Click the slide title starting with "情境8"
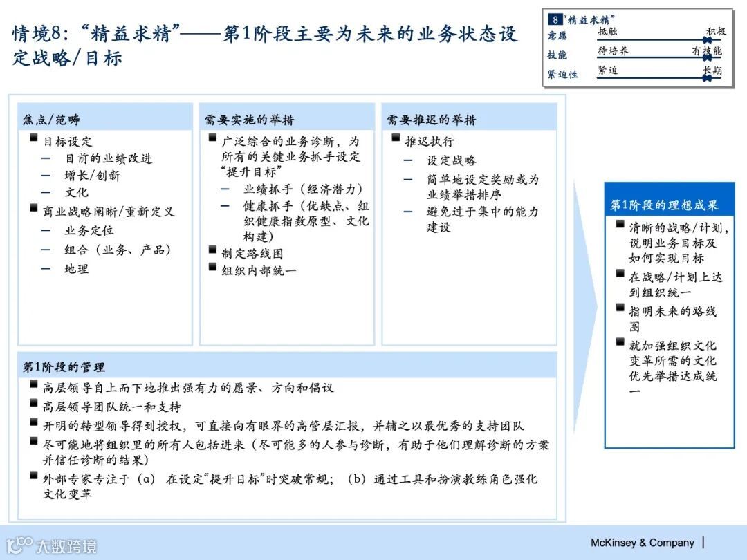The image size is (747, 560). tap(265, 46)
